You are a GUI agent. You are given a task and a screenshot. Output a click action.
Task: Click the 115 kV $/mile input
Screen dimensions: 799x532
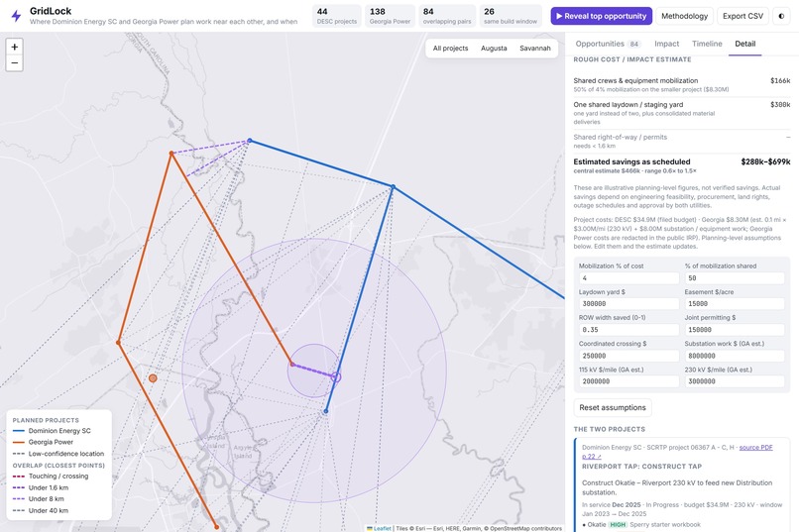click(x=628, y=381)
